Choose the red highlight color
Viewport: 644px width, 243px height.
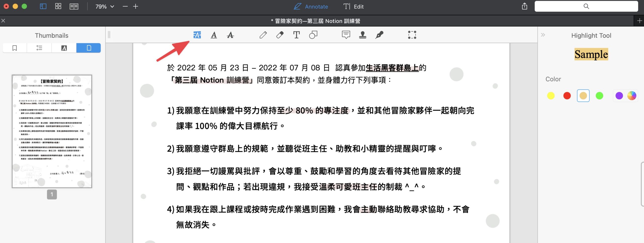tap(567, 96)
